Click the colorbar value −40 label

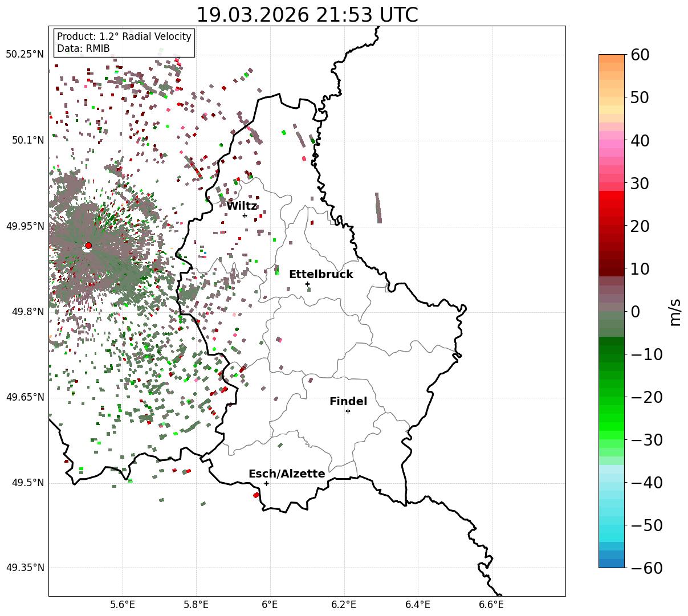[x=646, y=483]
